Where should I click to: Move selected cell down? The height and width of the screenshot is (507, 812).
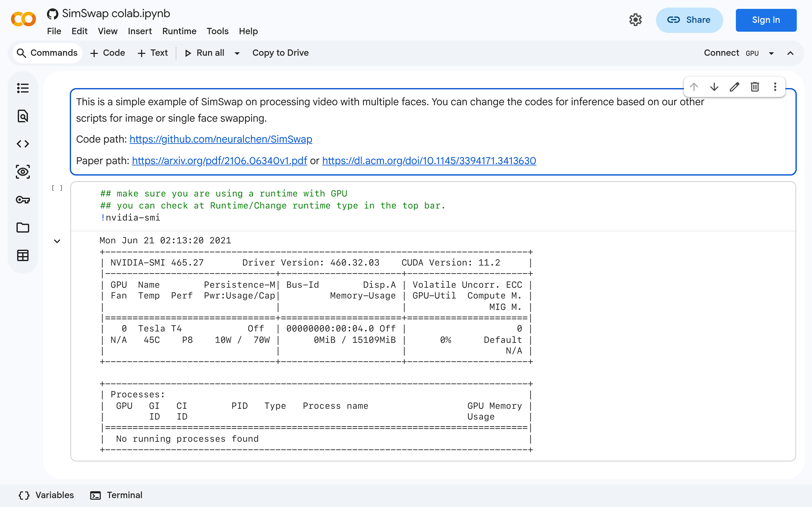point(714,87)
